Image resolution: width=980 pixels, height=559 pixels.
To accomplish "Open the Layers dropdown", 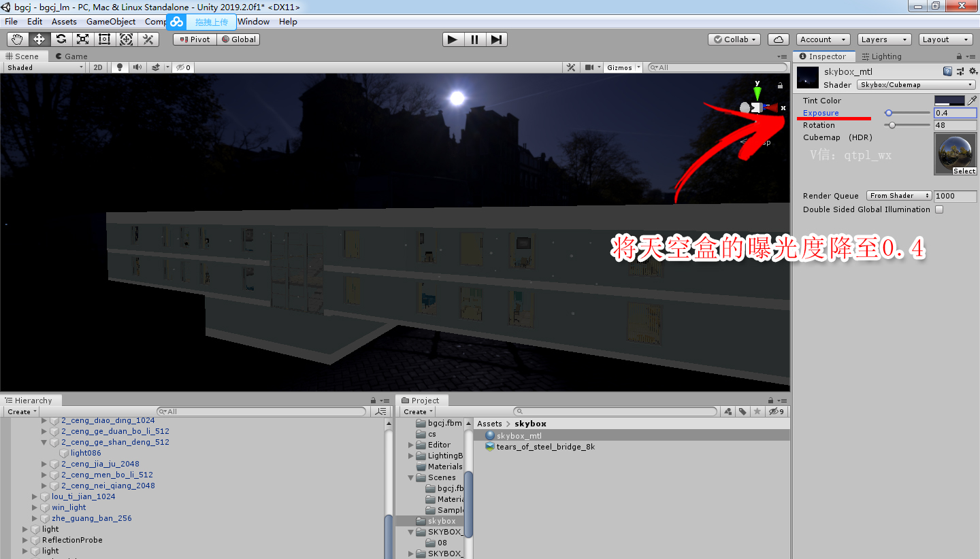I will tap(884, 39).
